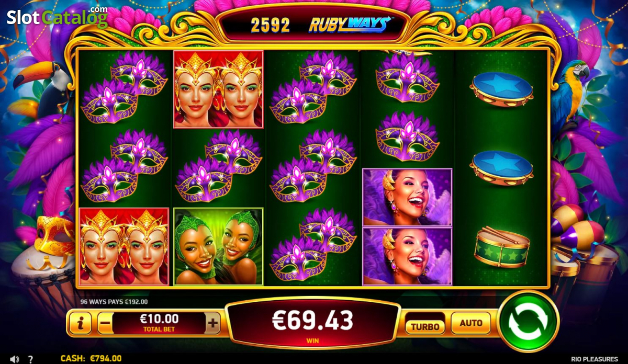
Task: Open the AUTO spin options
Action: coord(470,323)
